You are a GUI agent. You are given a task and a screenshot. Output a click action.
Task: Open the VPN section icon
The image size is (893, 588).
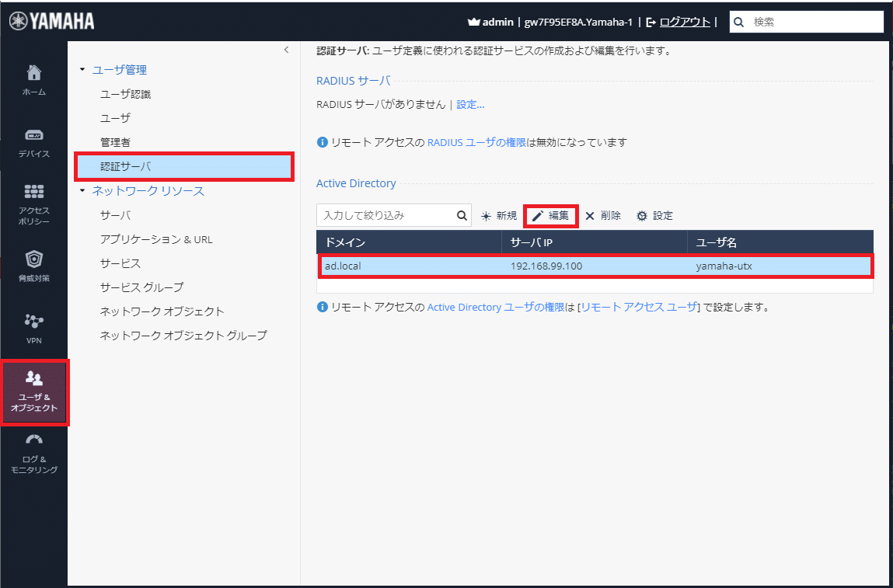pos(33,327)
